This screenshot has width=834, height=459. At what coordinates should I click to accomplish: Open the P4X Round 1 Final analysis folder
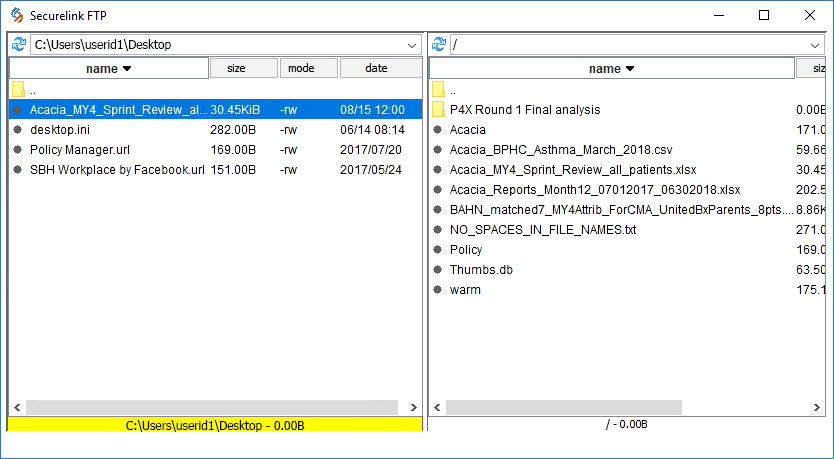point(525,110)
